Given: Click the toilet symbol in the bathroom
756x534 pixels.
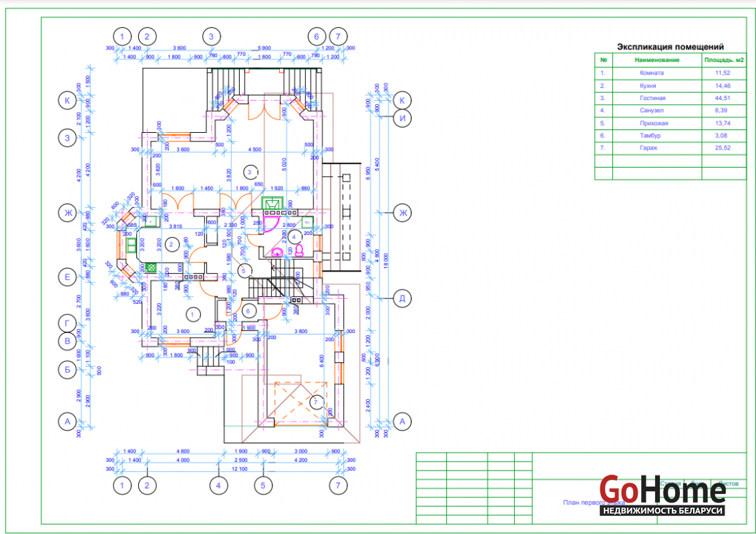Looking at the screenshot, I should pyautogui.click(x=299, y=250).
